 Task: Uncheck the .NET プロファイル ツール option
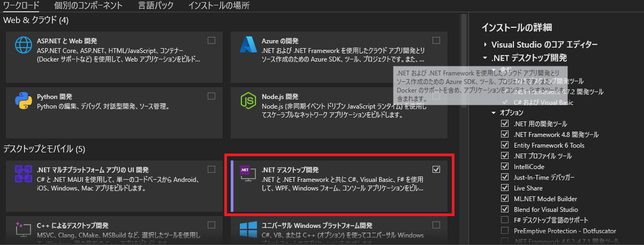click(x=504, y=156)
